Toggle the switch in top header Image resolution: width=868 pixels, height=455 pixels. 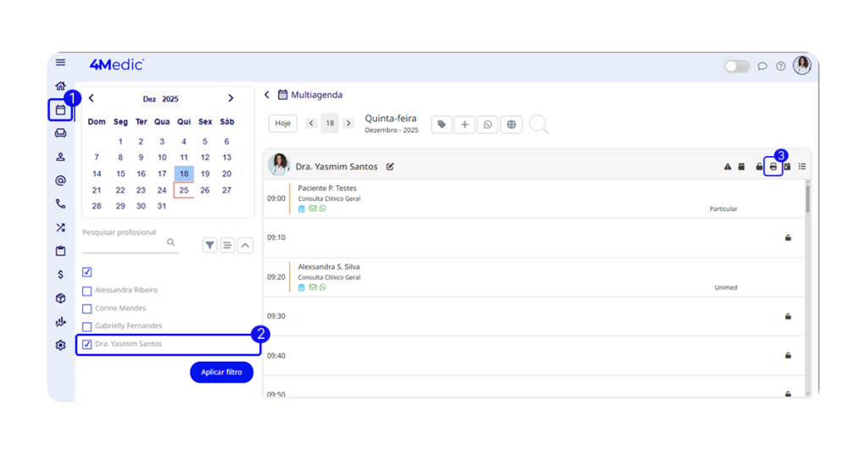(736, 66)
